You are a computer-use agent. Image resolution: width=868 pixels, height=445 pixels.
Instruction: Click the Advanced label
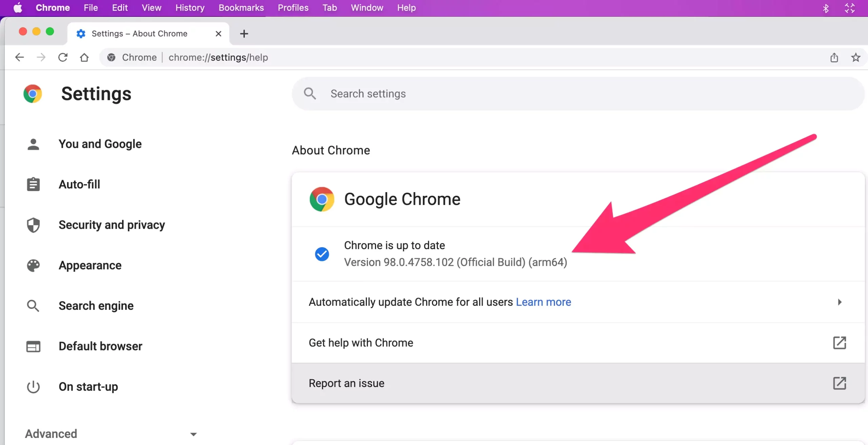tap(51, 434)
